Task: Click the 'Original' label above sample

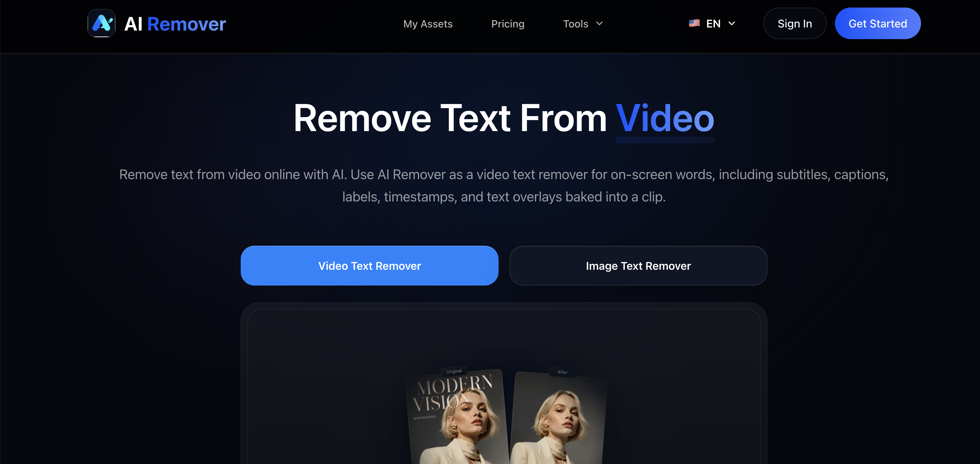Action: tap(454, 371)
